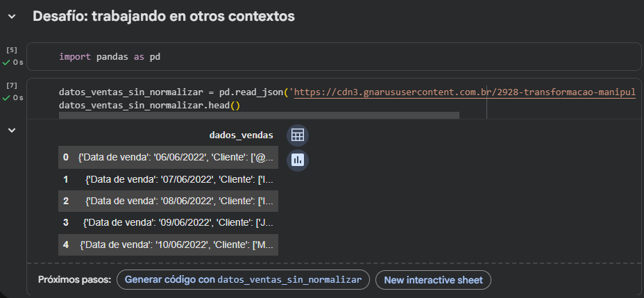Click the run indicator [5] of the import cell

click(12, 50)
